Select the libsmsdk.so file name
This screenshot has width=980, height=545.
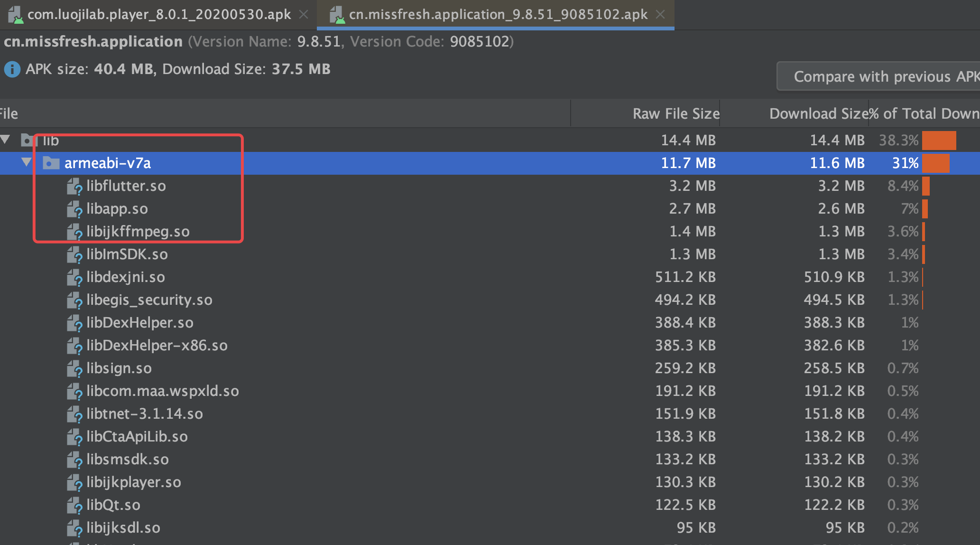(x=128, y=459)
